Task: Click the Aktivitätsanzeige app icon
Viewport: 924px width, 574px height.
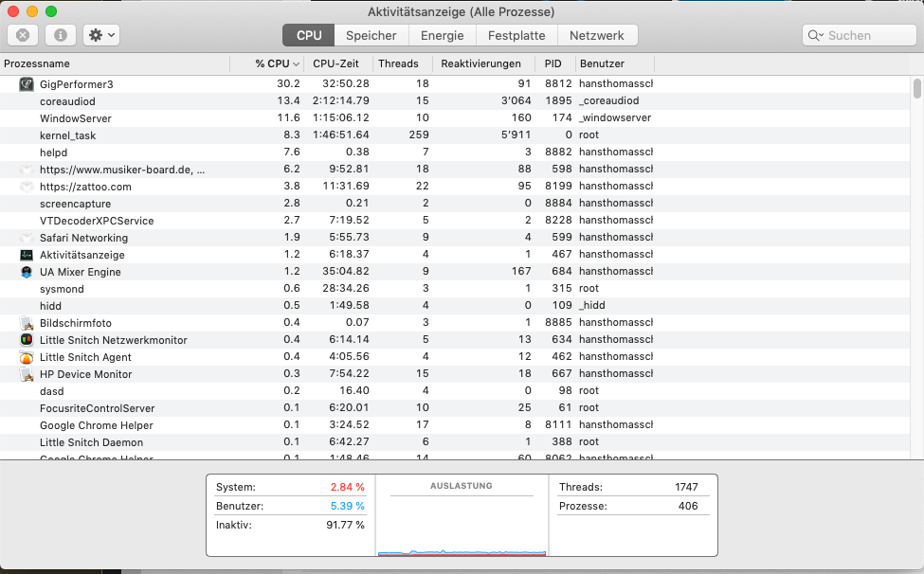Action: pos(27,255)
